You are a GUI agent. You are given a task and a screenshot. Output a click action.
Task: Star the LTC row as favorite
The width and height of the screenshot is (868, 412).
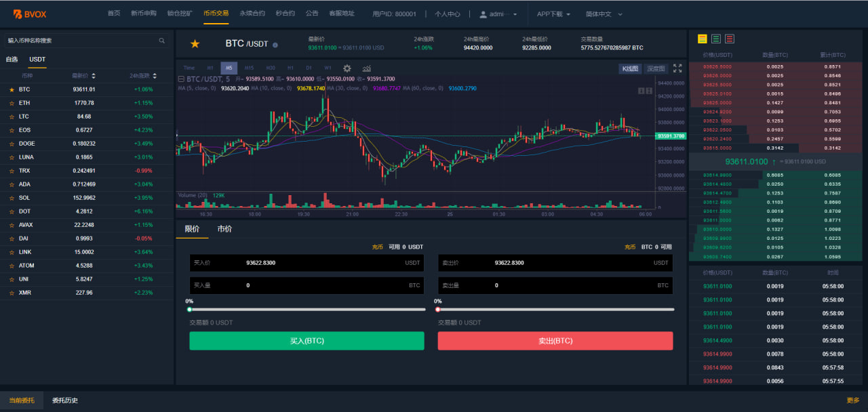12,117
